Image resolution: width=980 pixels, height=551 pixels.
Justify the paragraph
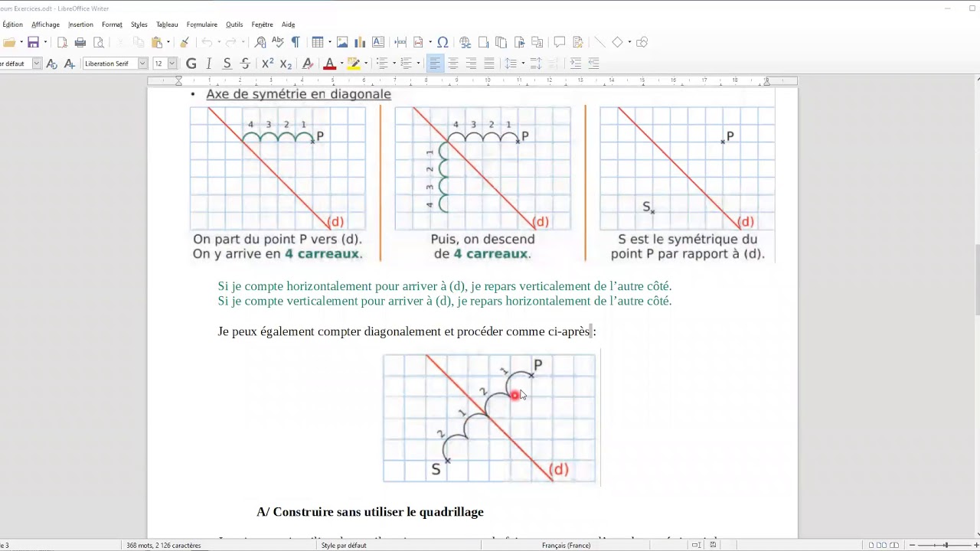[489, 64]
